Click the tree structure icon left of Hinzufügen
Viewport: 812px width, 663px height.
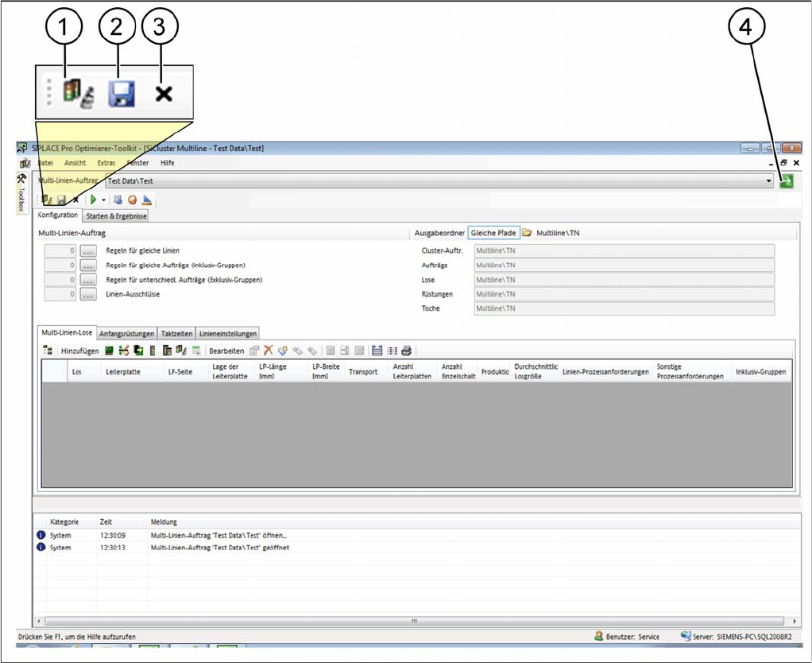pyautogui.click(x=48, y=351)
